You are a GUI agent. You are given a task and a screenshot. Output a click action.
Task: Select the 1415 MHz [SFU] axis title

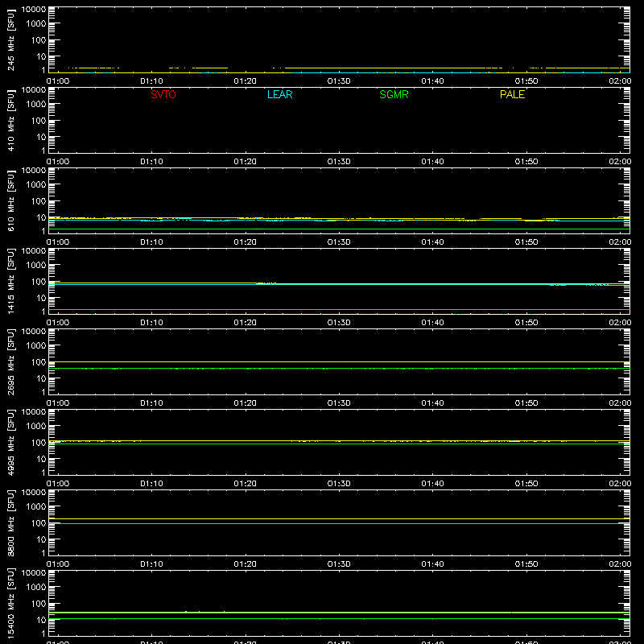[11, 281]
